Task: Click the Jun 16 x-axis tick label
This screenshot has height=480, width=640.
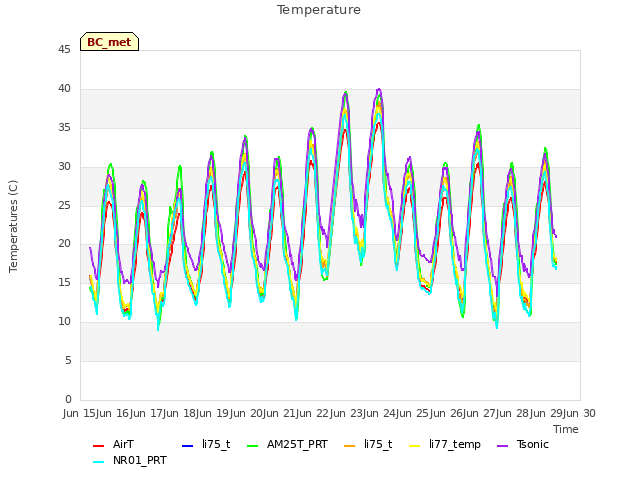Action: (114, 413)
